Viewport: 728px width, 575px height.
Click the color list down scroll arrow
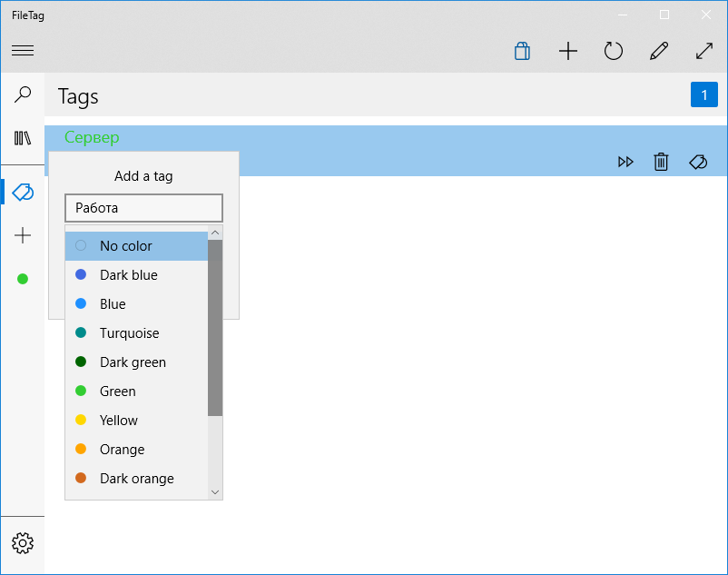tap(215, 492)
